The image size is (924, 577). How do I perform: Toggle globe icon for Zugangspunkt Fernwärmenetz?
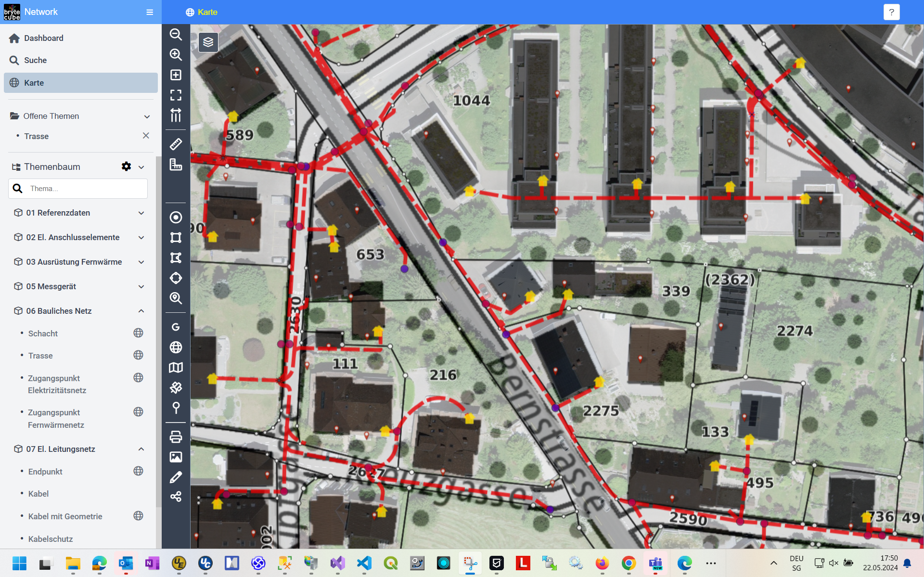(x=138, y=412)
